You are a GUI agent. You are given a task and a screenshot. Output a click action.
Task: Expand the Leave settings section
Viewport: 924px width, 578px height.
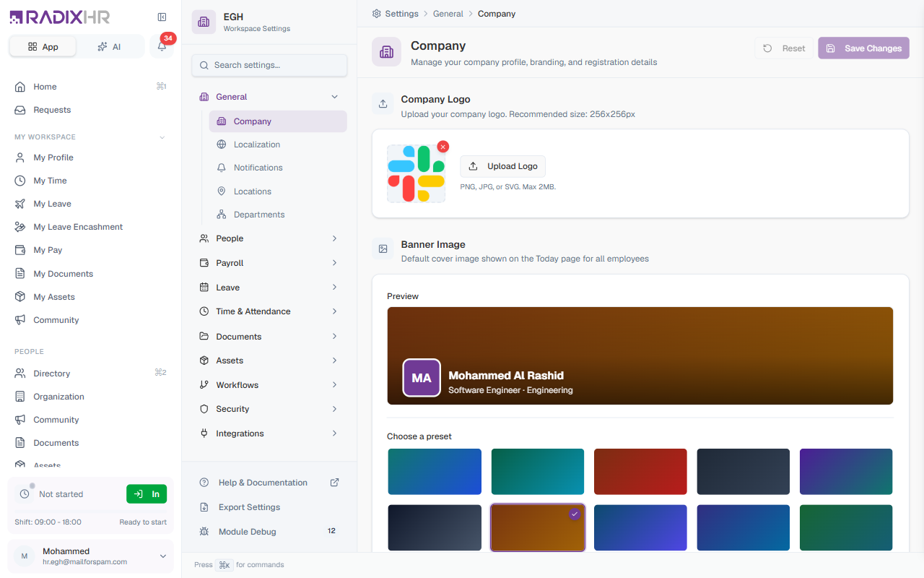click(x=334, y=288)
